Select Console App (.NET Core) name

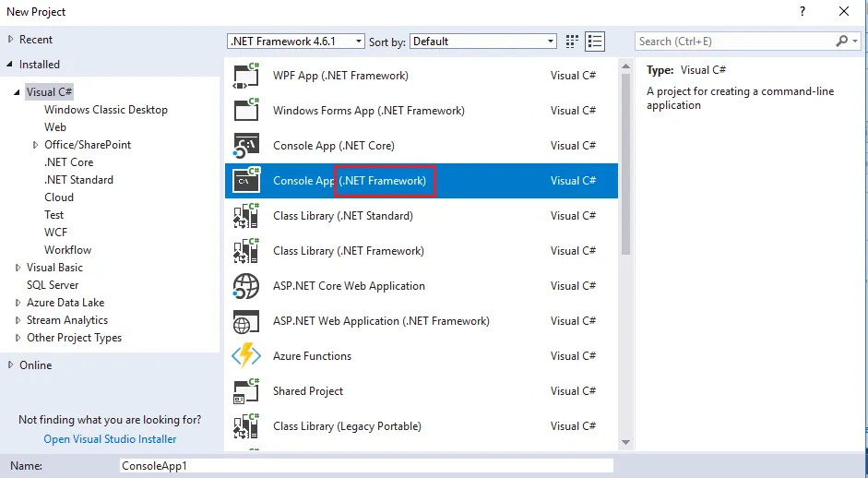(x=334, y=146)
